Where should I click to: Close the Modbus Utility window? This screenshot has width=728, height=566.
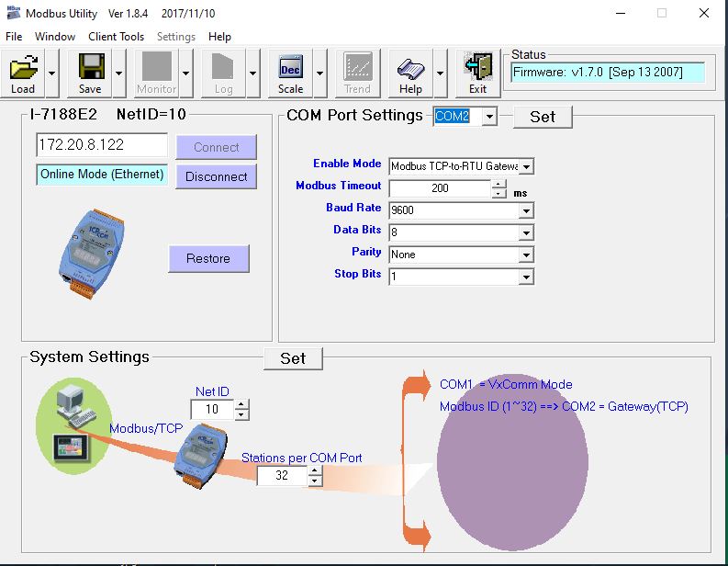click(704, 13)
